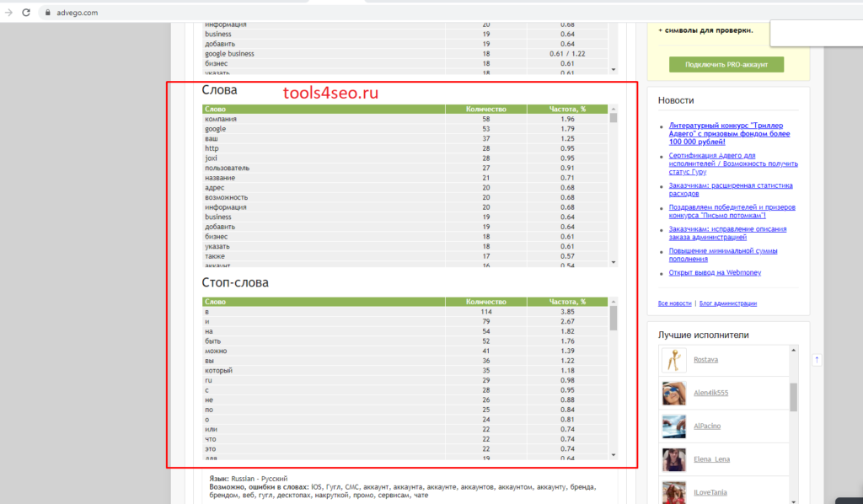863x504 pixels.
Task: Click the stop-word 'или' row
Action: pyautogui.click(x=405, y=430)
